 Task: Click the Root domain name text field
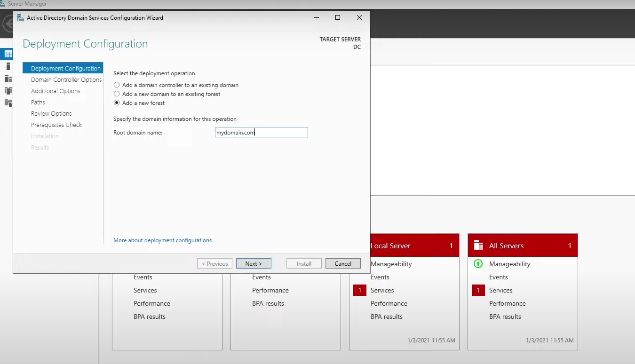262,133
